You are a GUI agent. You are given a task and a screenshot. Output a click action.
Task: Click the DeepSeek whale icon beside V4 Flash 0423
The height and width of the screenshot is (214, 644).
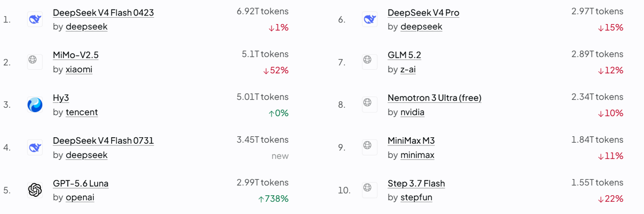coord(35,20)
